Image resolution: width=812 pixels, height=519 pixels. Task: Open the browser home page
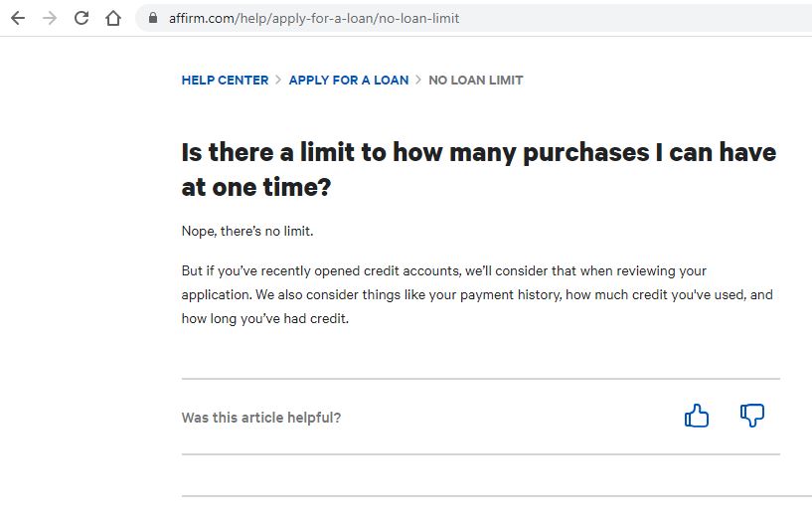(x=113, y=18)
